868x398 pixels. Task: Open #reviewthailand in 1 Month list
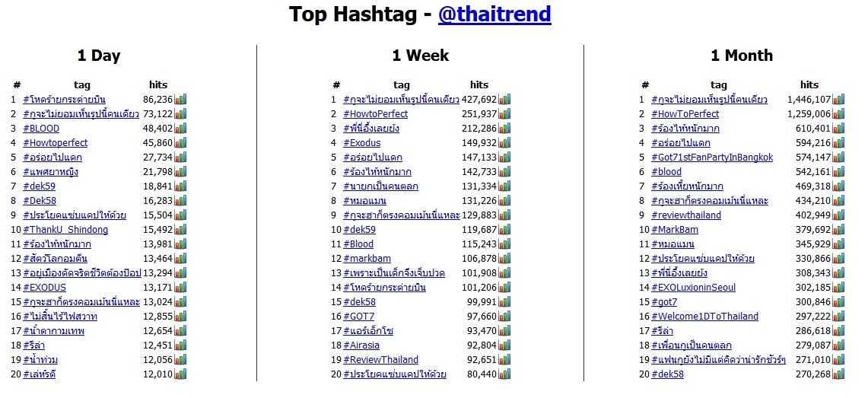click(686, 215)
